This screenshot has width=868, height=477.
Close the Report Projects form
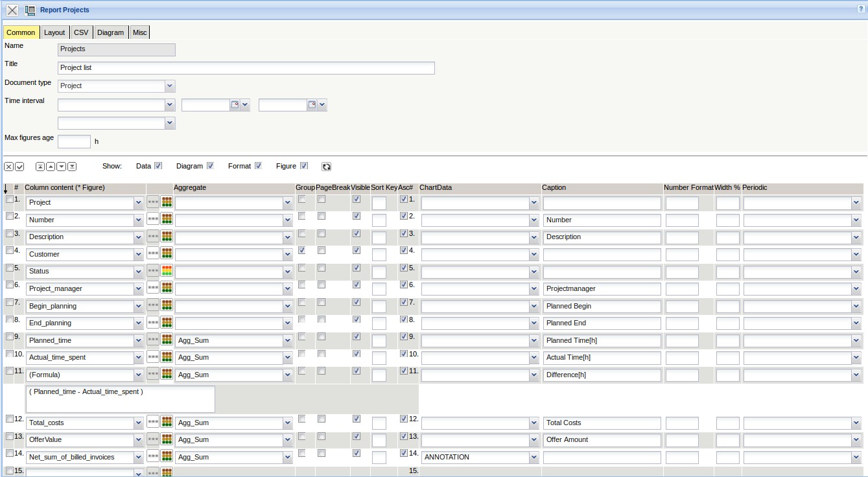pos(12,10)
